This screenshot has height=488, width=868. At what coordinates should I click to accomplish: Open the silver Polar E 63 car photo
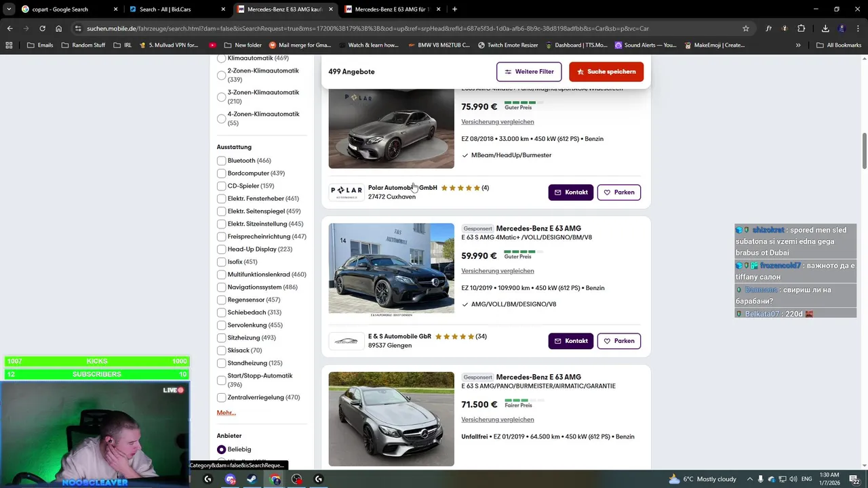391,129
